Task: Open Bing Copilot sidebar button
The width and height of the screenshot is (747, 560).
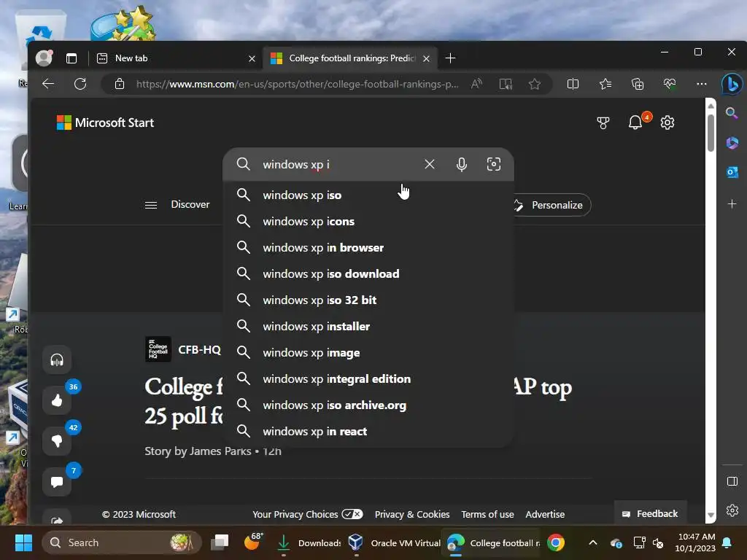Action: tap(732, 84)
